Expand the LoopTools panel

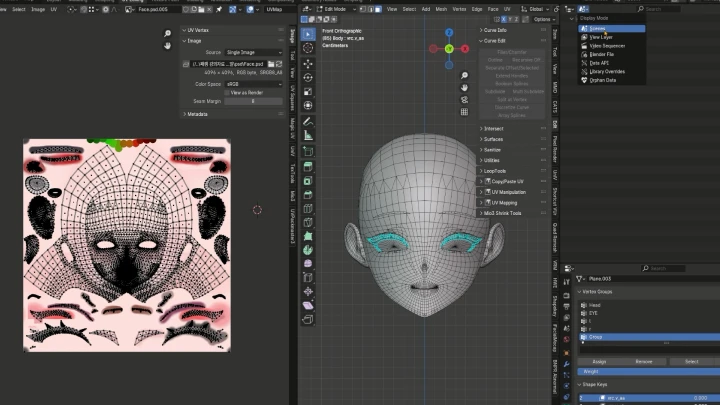(495, 171)
